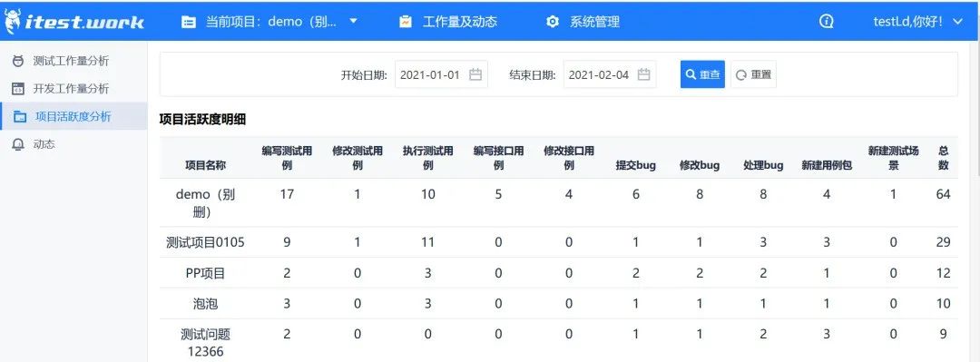Click the 开始日期 label

365,75
